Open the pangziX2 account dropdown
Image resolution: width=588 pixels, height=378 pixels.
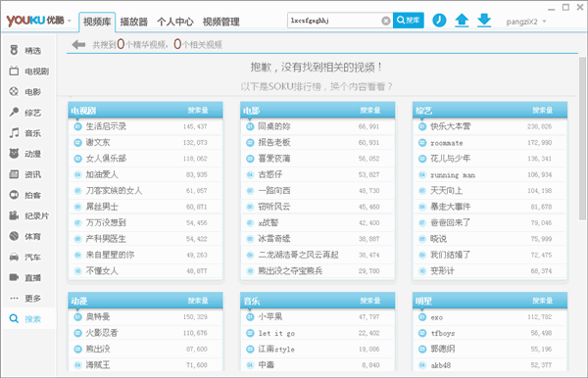[x=526, y=22]
